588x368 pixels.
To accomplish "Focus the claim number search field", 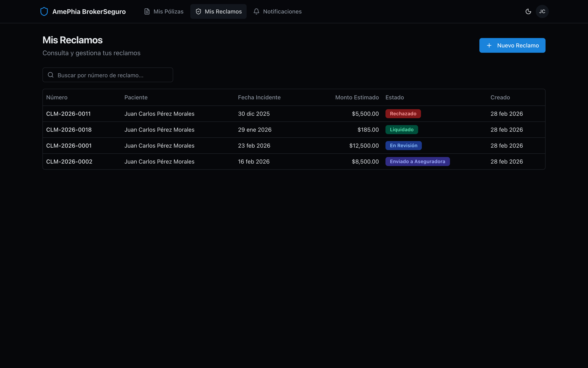I will (108, 75).
